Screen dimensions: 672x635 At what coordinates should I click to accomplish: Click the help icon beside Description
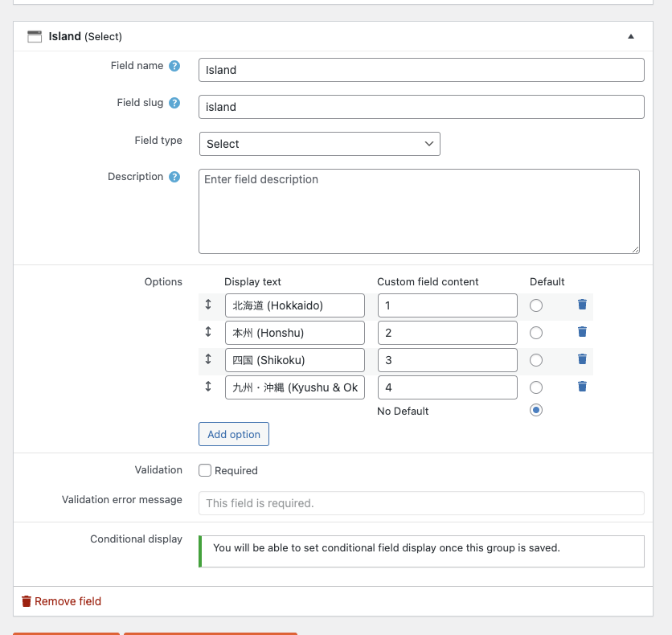[174, 177]
